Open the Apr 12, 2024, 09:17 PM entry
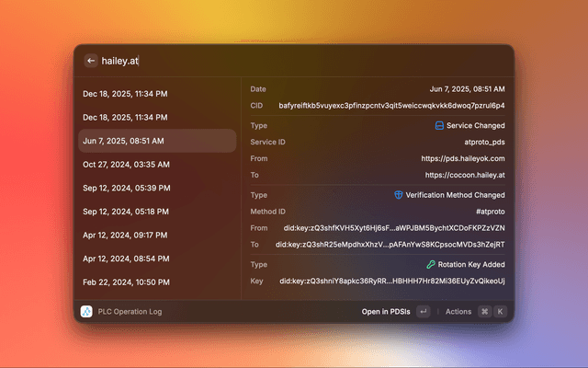Image resolution: width=588 pixels, height=368 pixels. [125, 236]
